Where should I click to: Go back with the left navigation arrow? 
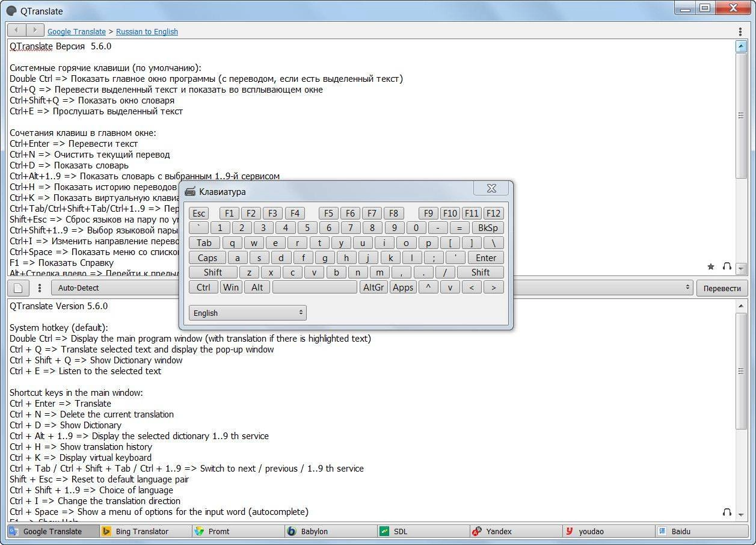click(x=17, y=30)
